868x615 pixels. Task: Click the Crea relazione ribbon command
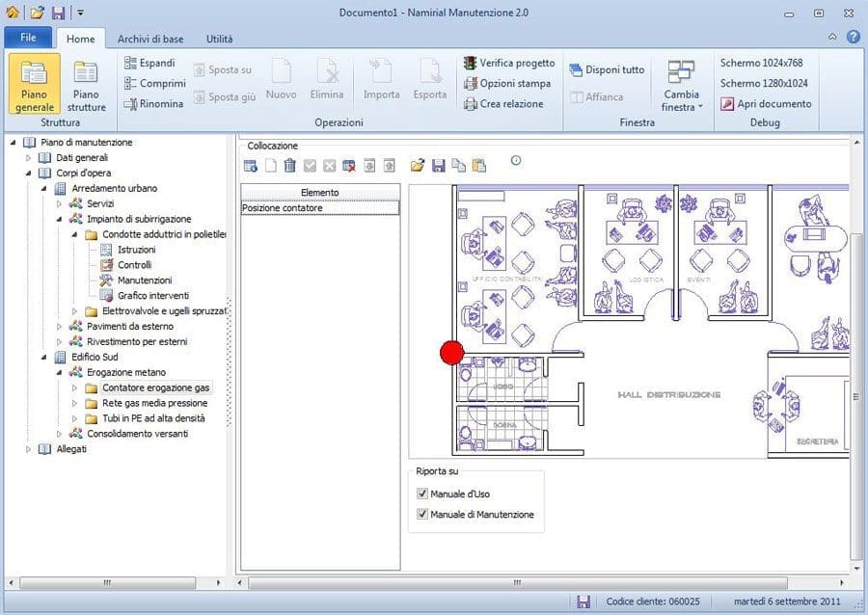point(502,104)
